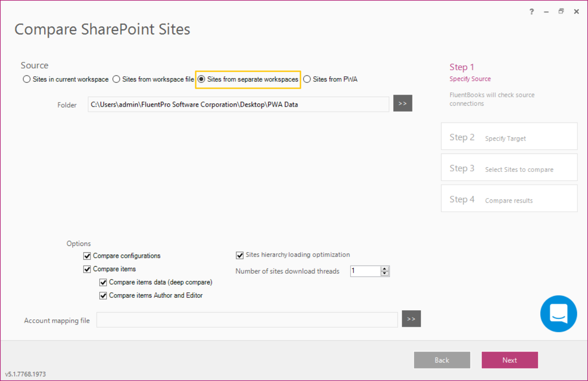Uncheck the Compare items checkbox
Viewport: 588px width, 381px height.
pos(87,269)
